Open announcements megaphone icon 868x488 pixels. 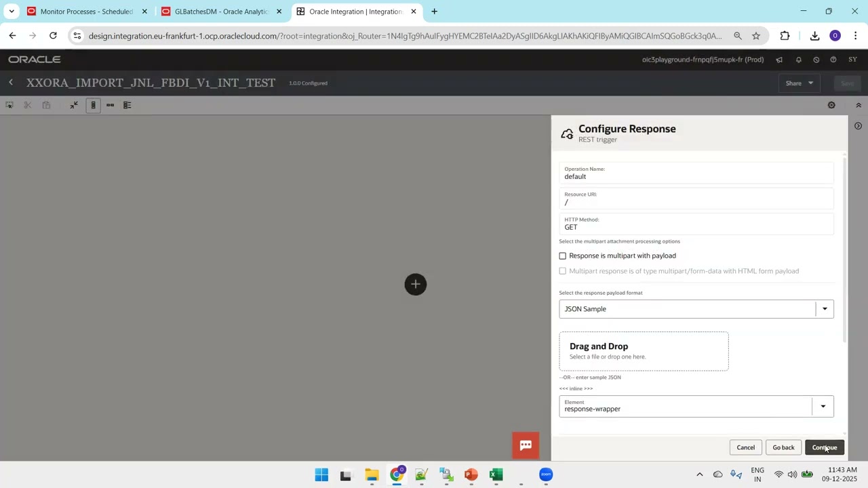point(779,60)
